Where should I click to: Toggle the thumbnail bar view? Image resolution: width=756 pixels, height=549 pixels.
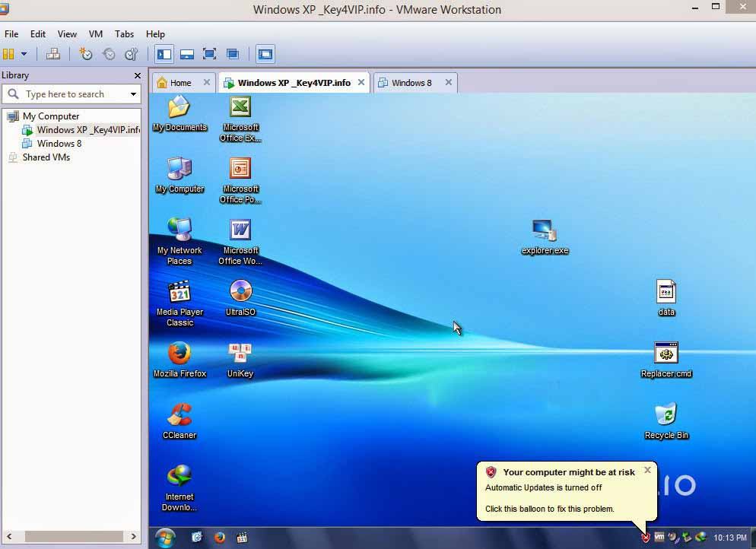coord(187,54)
